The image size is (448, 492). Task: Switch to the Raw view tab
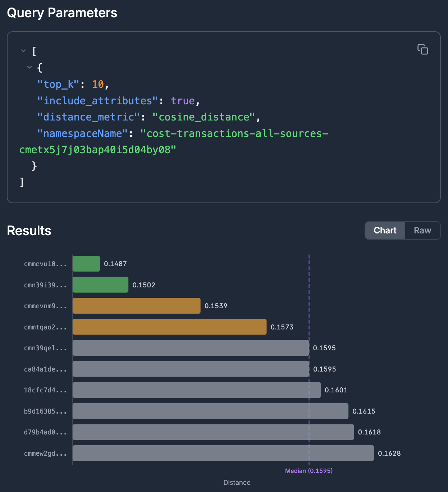tap(422, 231)
